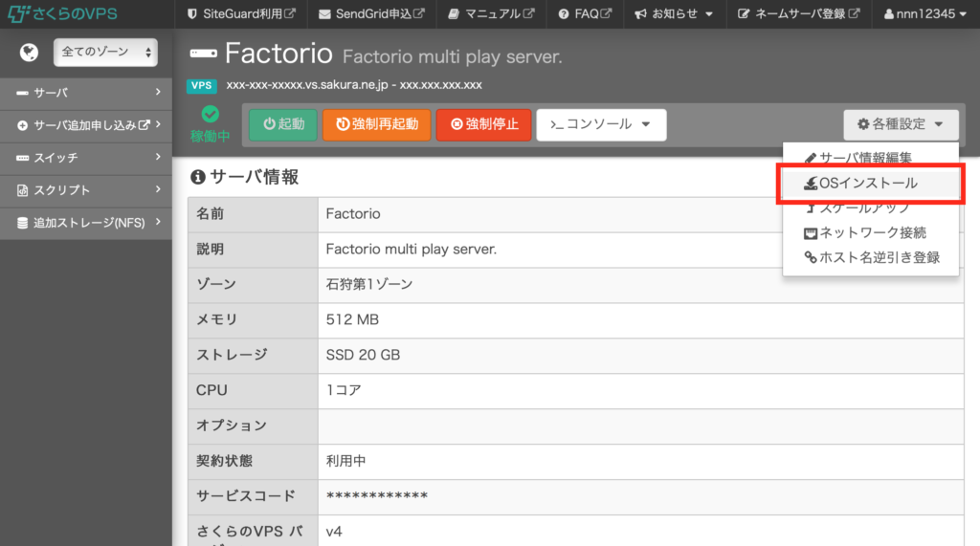Click the 512 MB memory value
This screenshot has height=546, width=980.
352,319
